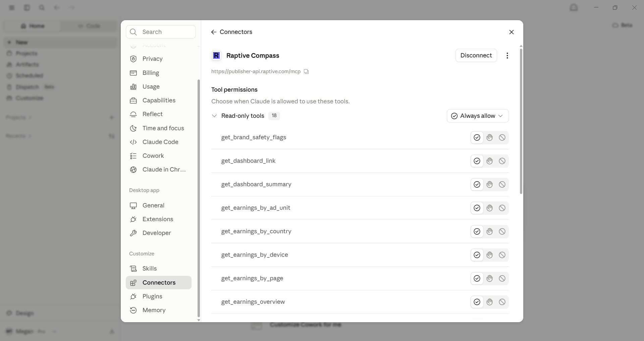The width and height of the screenshot is (644, 341).
Task: Block the get_earnings_by_page tool
Action: coord(502,279)
